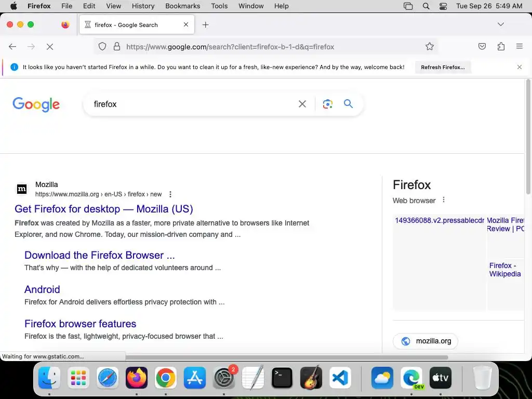Click the vertical page scrollbar
Viewport: 532px width, 399px height.
point(528,137)
